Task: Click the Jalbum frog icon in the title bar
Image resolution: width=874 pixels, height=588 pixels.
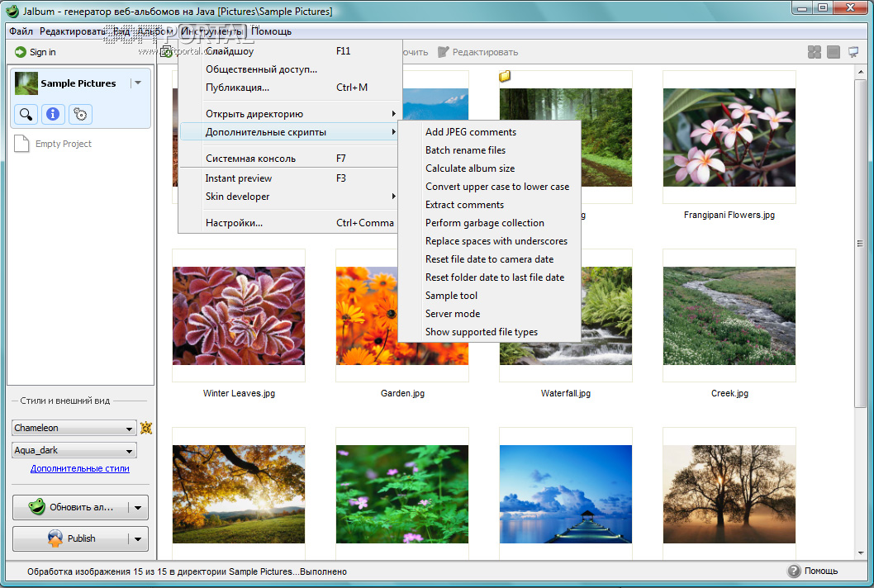Action: [12, 11]
